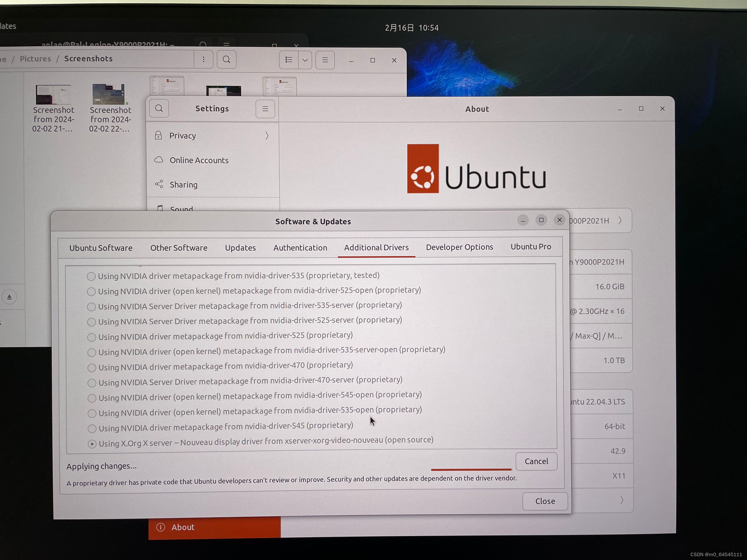Open Files main hamburger menu
This screenshot has width=747, height=560.
(325, 60)
